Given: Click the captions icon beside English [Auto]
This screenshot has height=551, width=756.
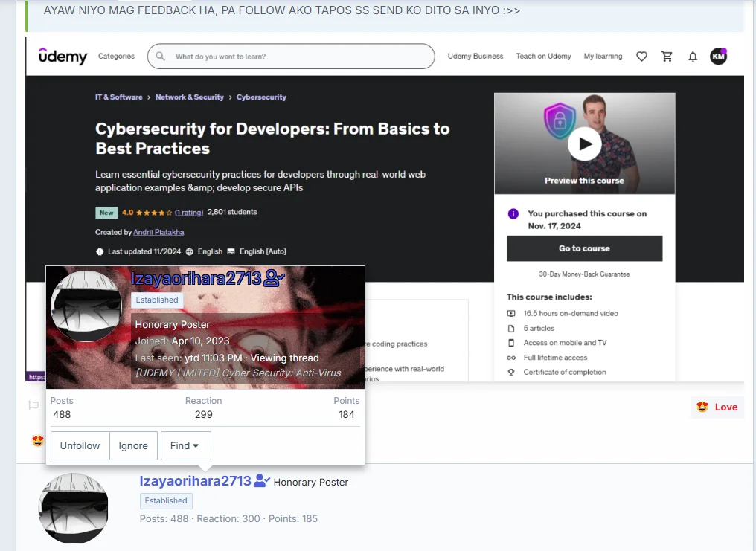Looking at the screenshot, I should (x=231, y=251).
